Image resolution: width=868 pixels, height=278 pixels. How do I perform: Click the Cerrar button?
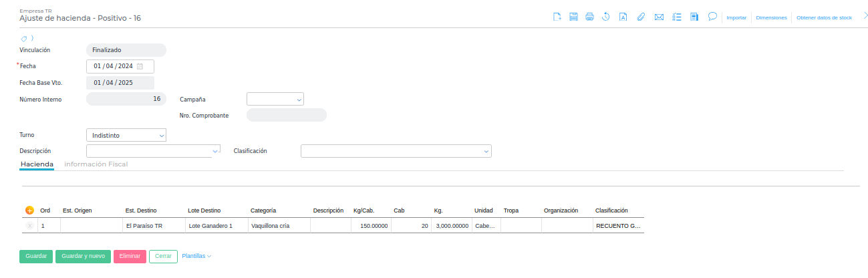(x=163, y=256)
